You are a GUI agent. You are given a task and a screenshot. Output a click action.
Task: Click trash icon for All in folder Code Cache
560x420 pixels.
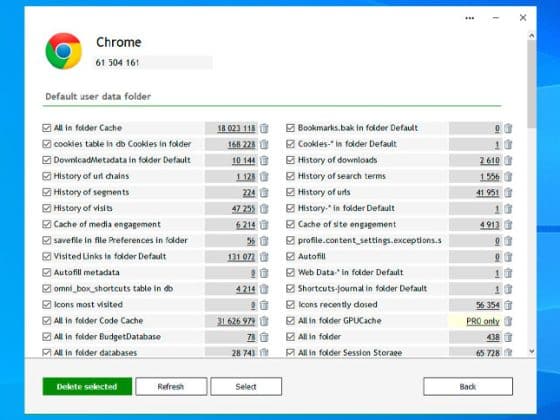click(x=264, y=321)
